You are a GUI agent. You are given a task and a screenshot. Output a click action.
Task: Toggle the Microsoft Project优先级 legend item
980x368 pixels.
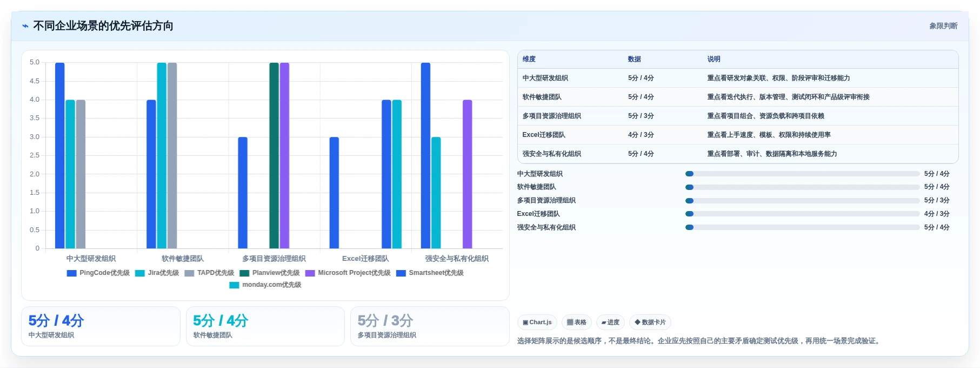(348, 273)
